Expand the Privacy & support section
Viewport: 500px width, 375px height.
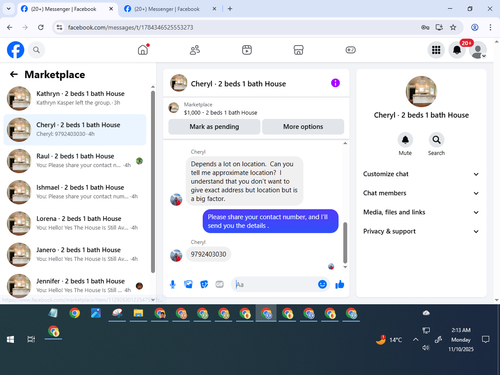click(421, 231)
